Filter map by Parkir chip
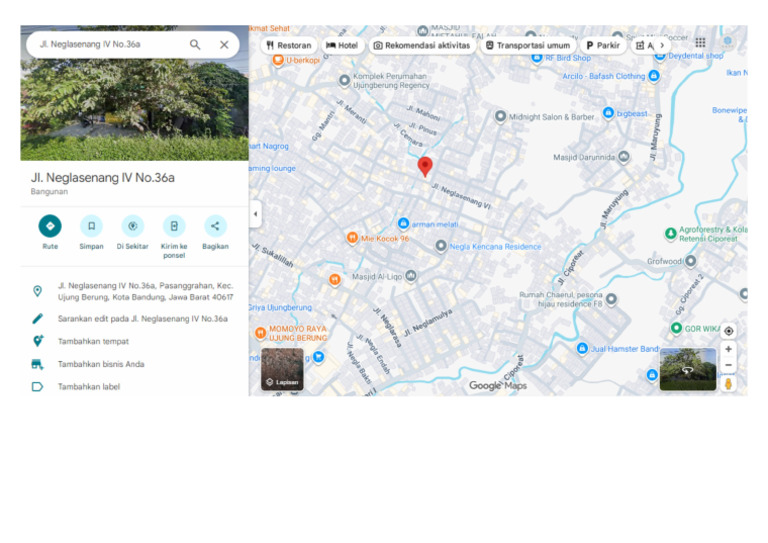 [603, 46]
